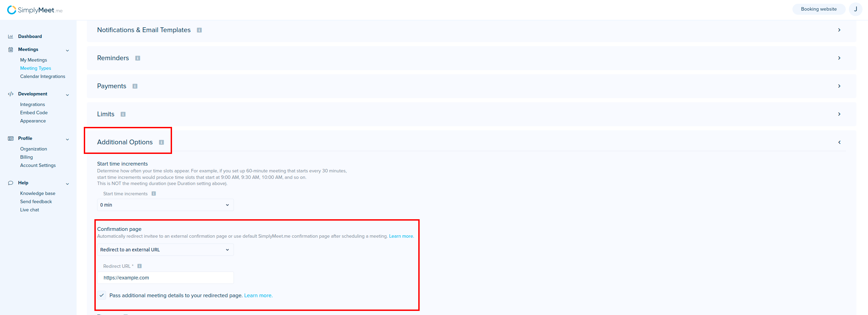Click info icon beside Notifications & Email Templates

199,30
